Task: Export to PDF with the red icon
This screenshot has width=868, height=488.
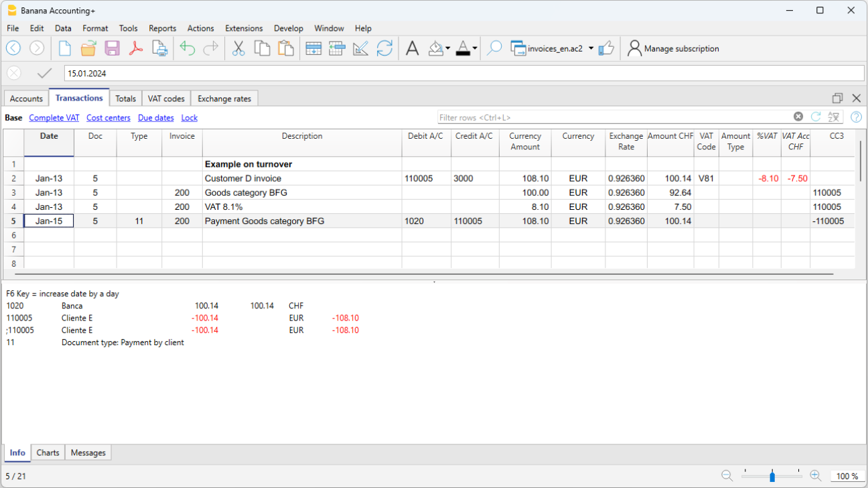Action: point(136,48)
